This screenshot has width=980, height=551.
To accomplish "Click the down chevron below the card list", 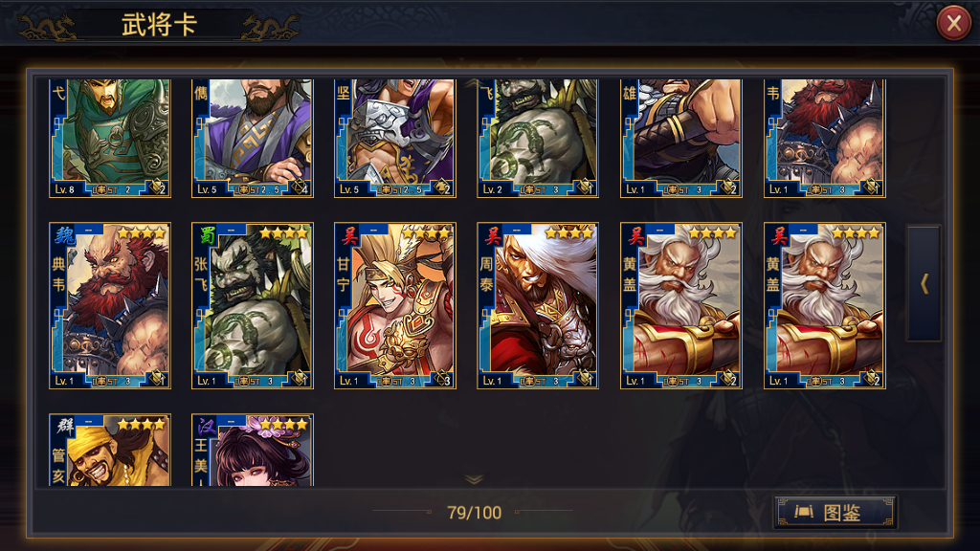I will pyautogui.click(x=474, y=479).
